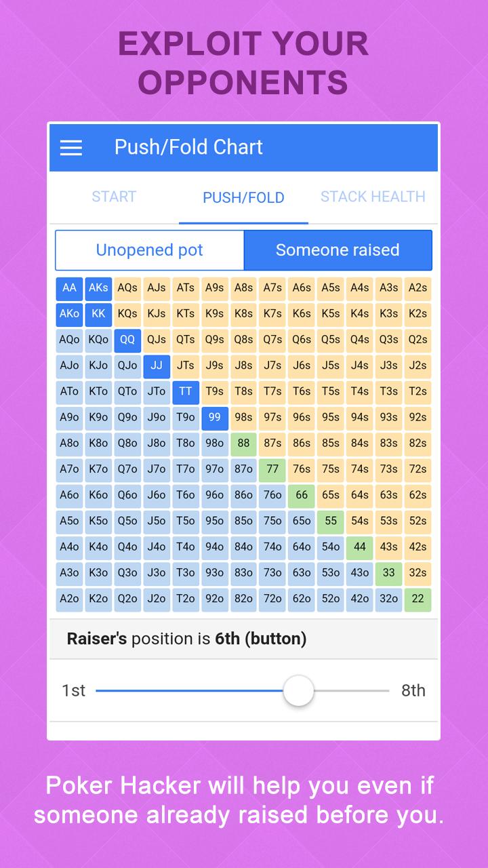Click the QQ hand cell
488x868 pixels.
tap(127, 340)
